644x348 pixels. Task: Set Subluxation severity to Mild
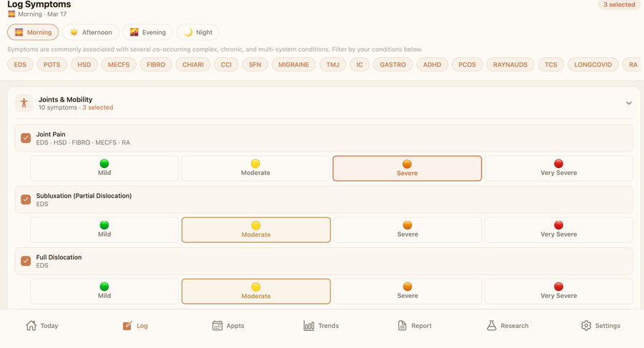click(x=104, y=230)
